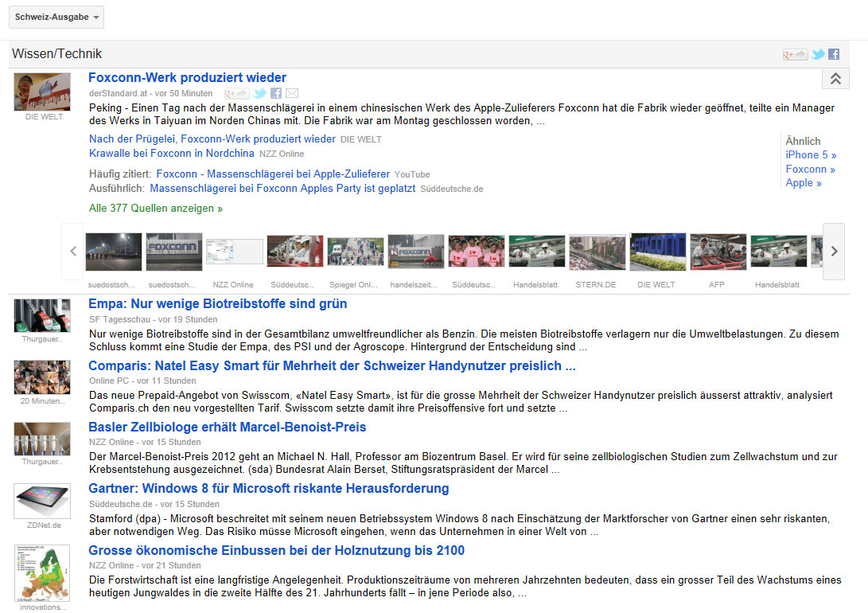Collapse the Foxconn story with double chevron
868x613 pixels.
tap(835, 79)
